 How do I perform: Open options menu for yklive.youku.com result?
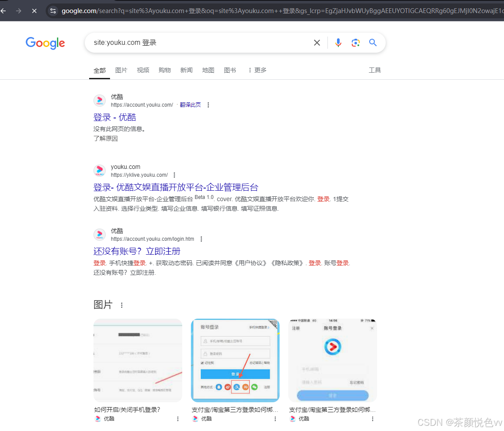[174, 175]
